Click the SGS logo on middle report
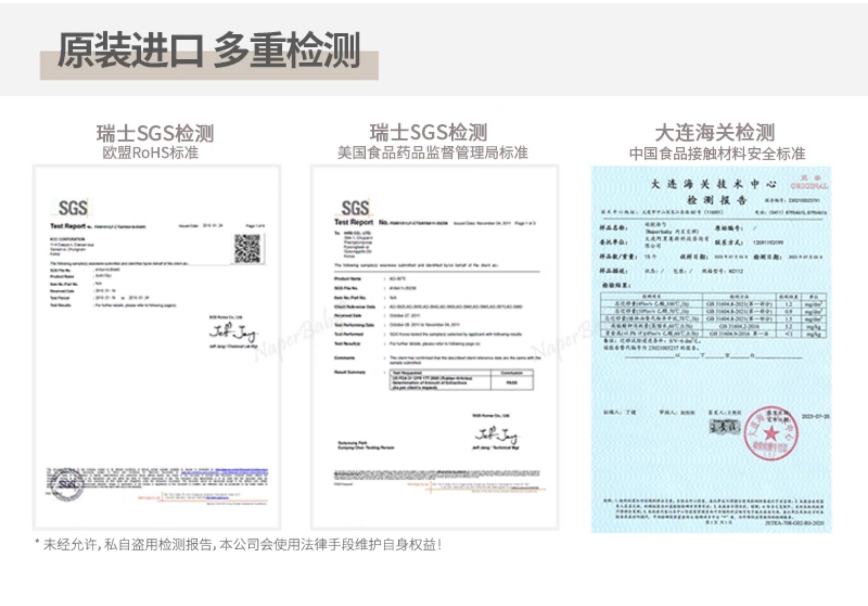The image size is (868, 606). [355, 208]
